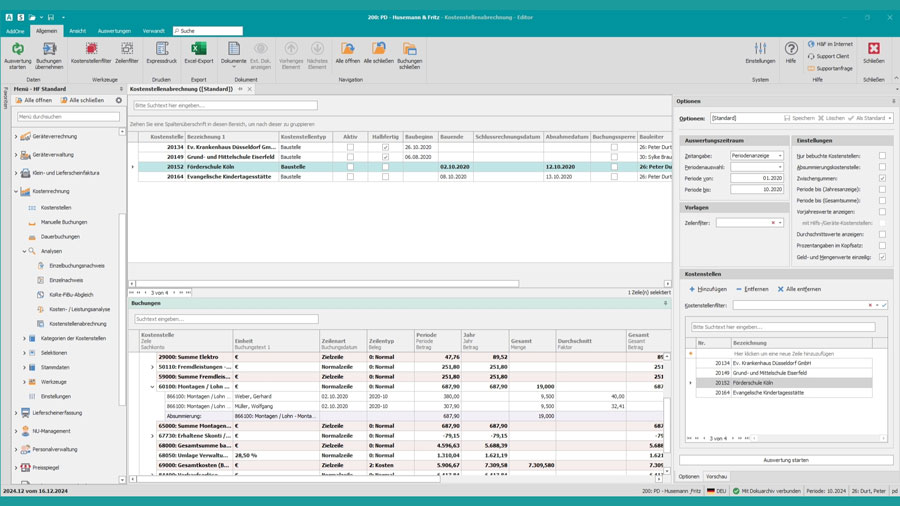This screenshot has height=506, width=900.
Task: Open the Auswertungen ribbon tab
Action: (x=114, y=31)
